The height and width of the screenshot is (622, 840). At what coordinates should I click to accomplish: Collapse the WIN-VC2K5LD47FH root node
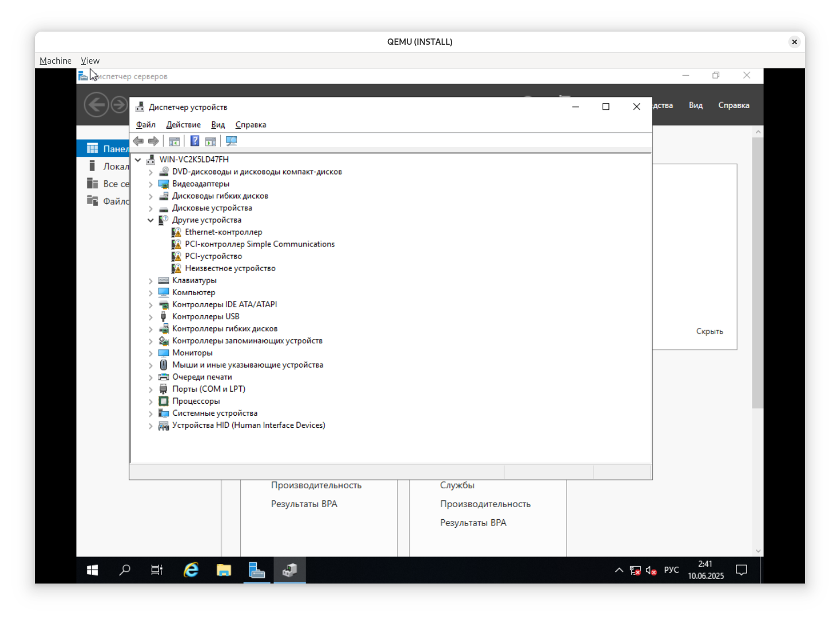[138, 160]
